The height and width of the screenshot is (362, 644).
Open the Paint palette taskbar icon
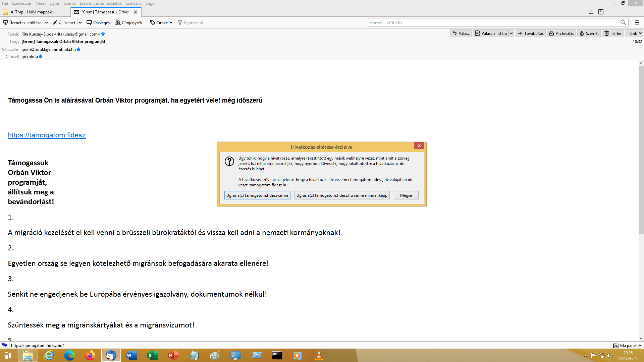tap(215, 355)
